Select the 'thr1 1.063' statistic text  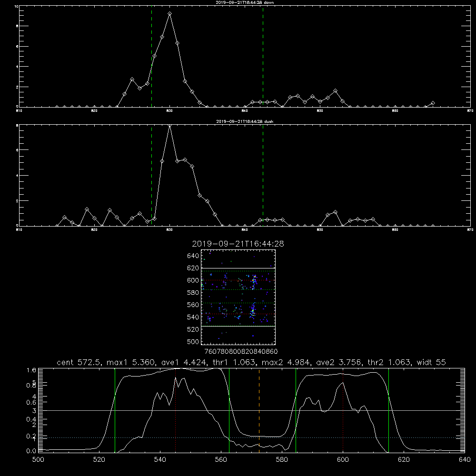point(234,362)
